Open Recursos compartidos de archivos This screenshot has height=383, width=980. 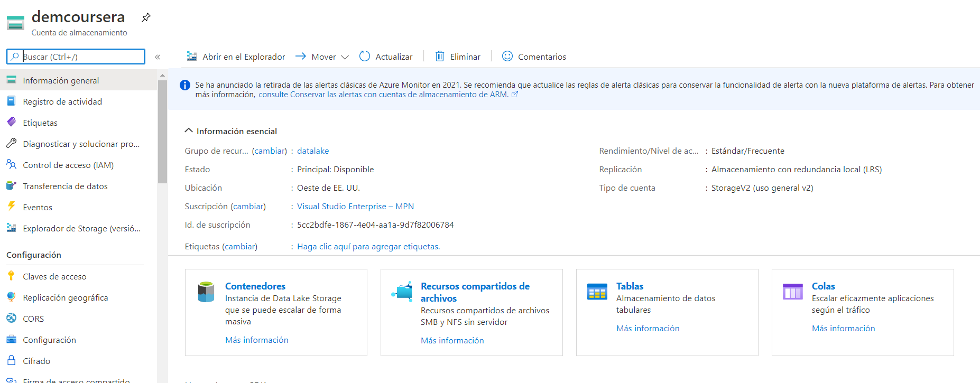click(x=475, y=292)
